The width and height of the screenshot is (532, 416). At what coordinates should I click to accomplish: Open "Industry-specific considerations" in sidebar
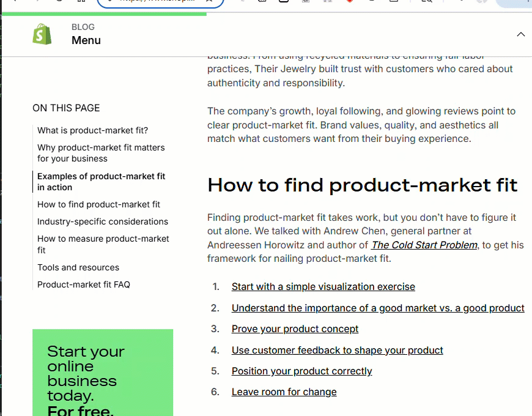(x=103, y=221)
